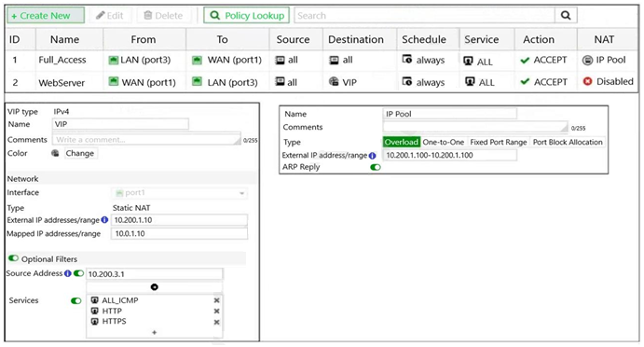The image size is (644, 347).
Task: Click the magnifier search button
Action: (566, 16)
